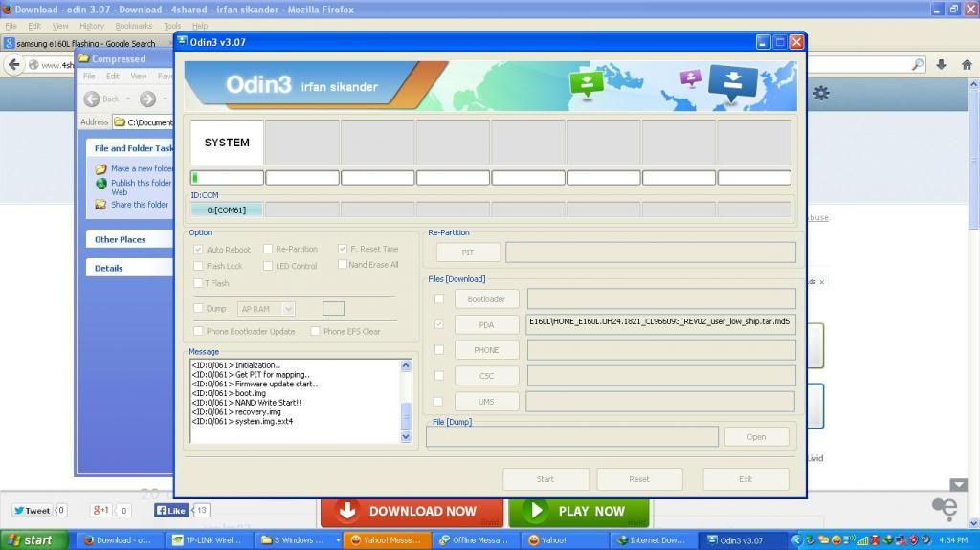The width and height of the screenshot is (980, 550).
Task: Click the gear icon on the web page
Action: coord(821,93)
